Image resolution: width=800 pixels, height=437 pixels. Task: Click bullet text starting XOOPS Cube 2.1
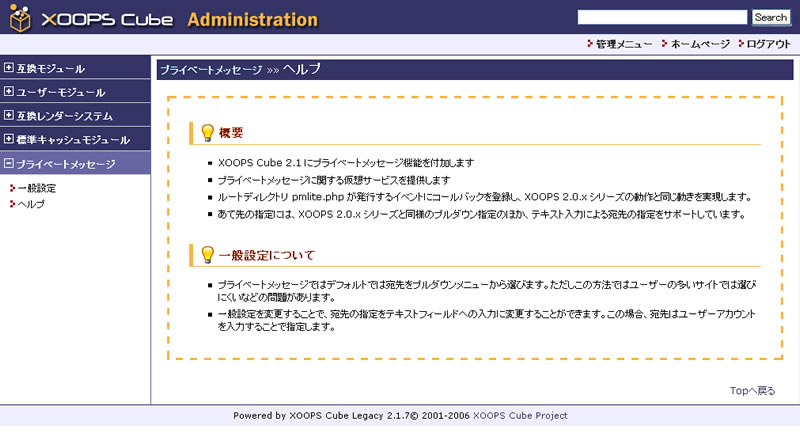click(x=346, y=163)
